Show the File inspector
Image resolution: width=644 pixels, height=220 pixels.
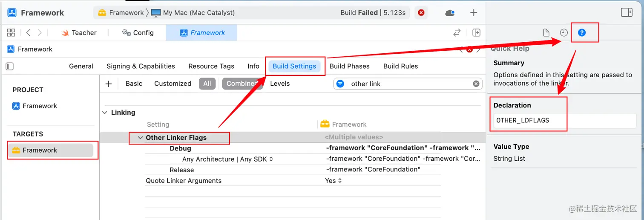coord(546,33)
